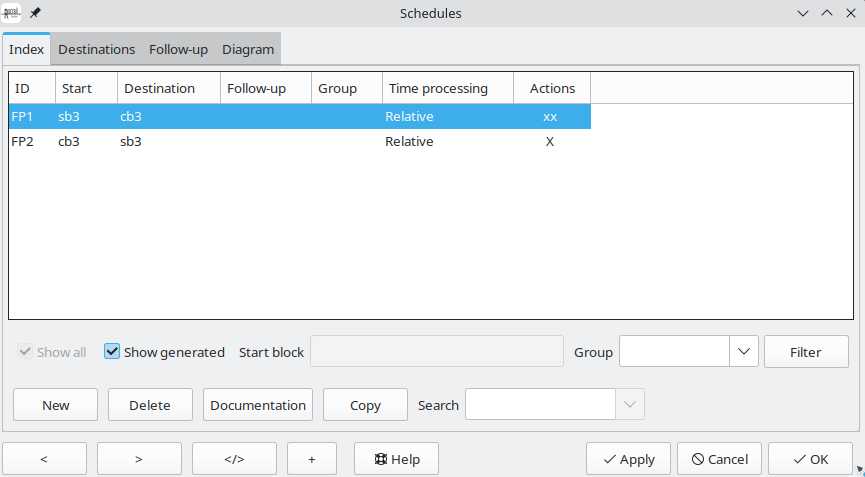The width and height of the screenshot is (865, 477).
Task: Expand the Group dropdown arrow
Action: click(x=743, y=352)
